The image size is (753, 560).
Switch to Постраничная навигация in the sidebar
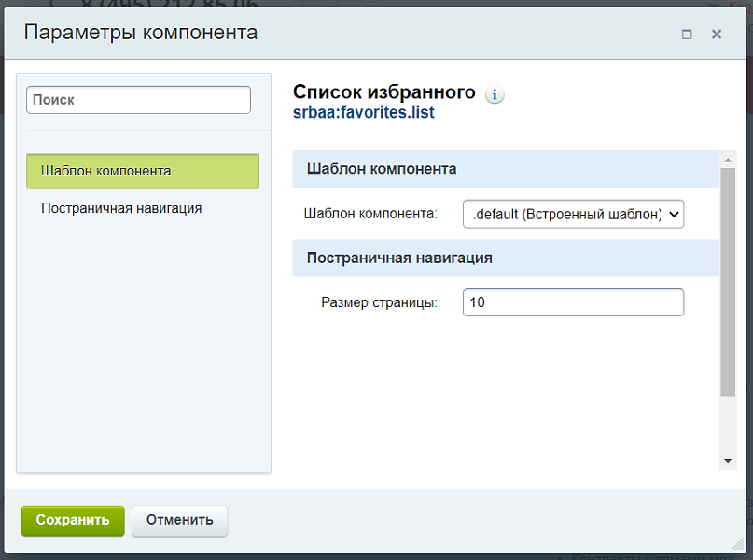click(120, 208)
